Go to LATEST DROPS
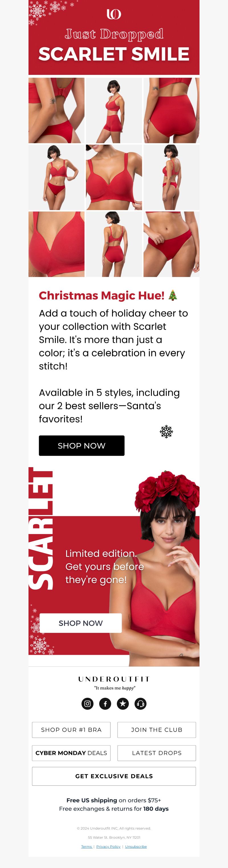This screenshot has height=868, width=228. coord(156,753)
